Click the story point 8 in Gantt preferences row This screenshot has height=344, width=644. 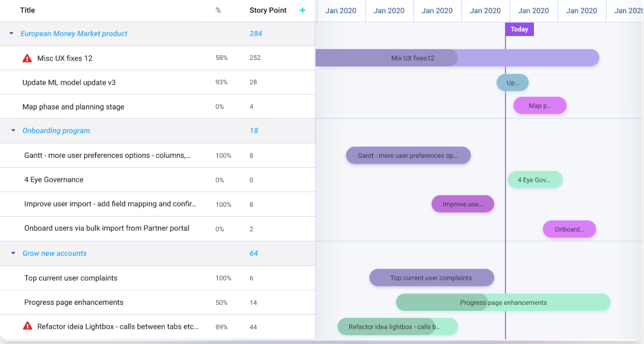pos(251,156)
